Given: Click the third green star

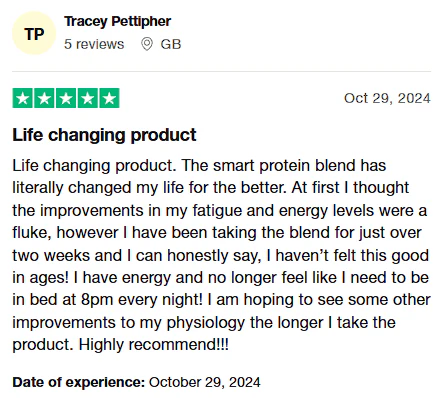Looking at the screenshot, I should [x=66, y=98].
